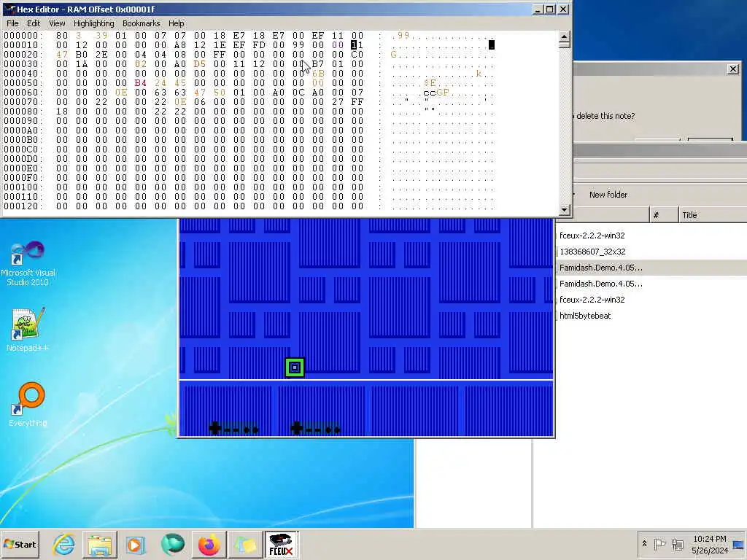Viewport: 747px width, 560px height.
Task: Click the Hex Editor scrollbar down arrow
Action: pos(564,209)
